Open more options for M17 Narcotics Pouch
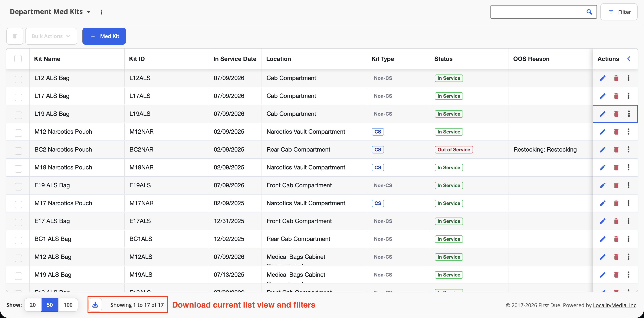644x318 pixels. tap(628, 203)
